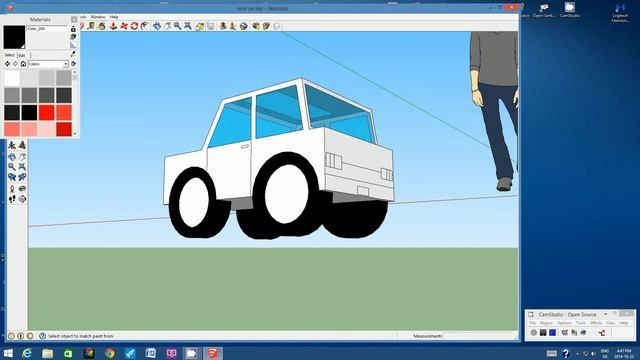Image resolution: width=640 pixels, height=360 pixels.
Task: Click the Materials back arrow
Action: (7, 64)
